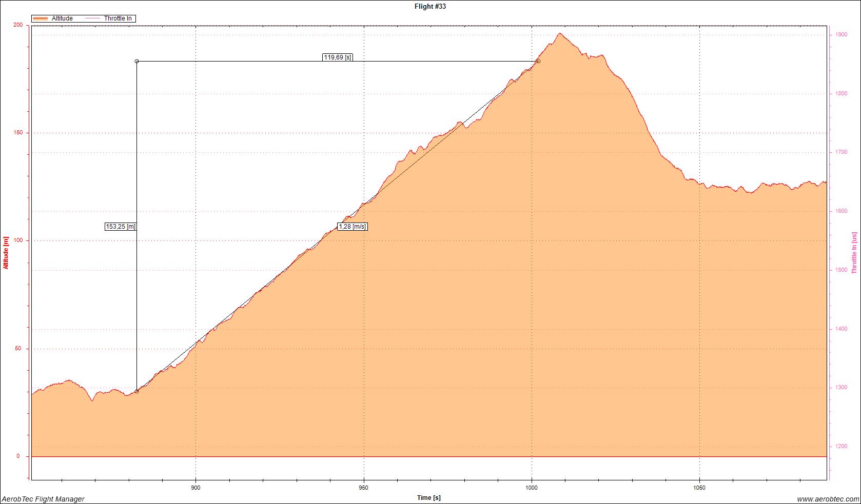Toggle the Throttle In legend entry

[x=118, y=18]
